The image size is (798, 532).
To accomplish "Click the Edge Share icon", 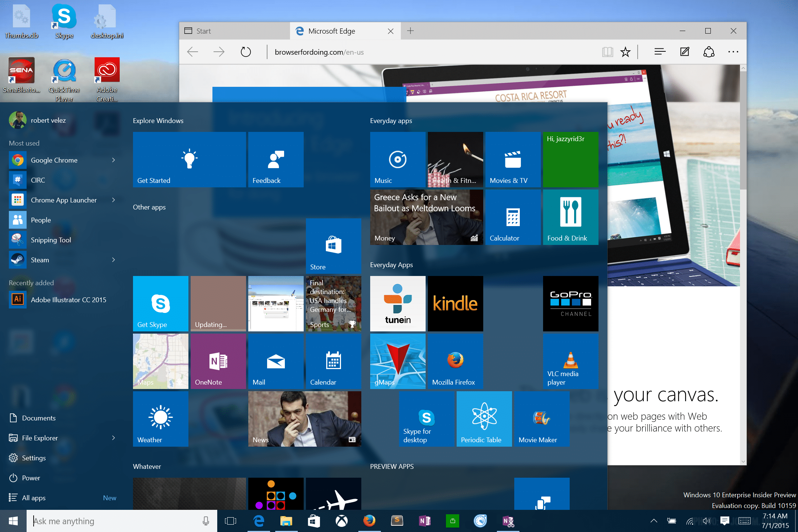I will pyautogui.click(x=709, y=52).
